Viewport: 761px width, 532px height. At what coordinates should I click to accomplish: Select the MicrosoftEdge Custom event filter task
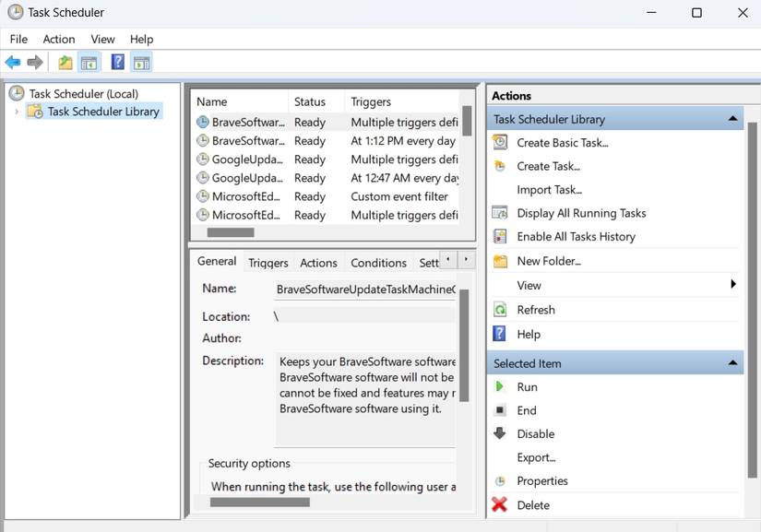pos(247,196)
